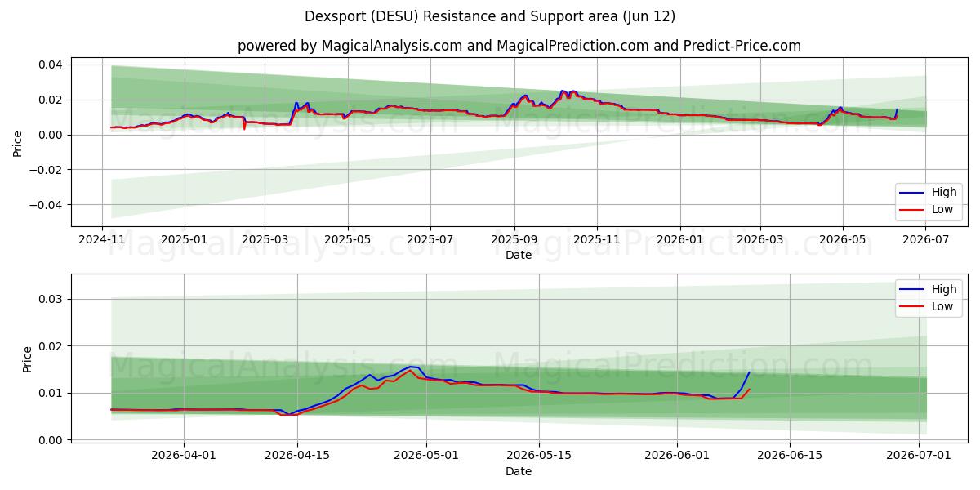Click the '0.02' price tick on the lower chart

[51, 346]
